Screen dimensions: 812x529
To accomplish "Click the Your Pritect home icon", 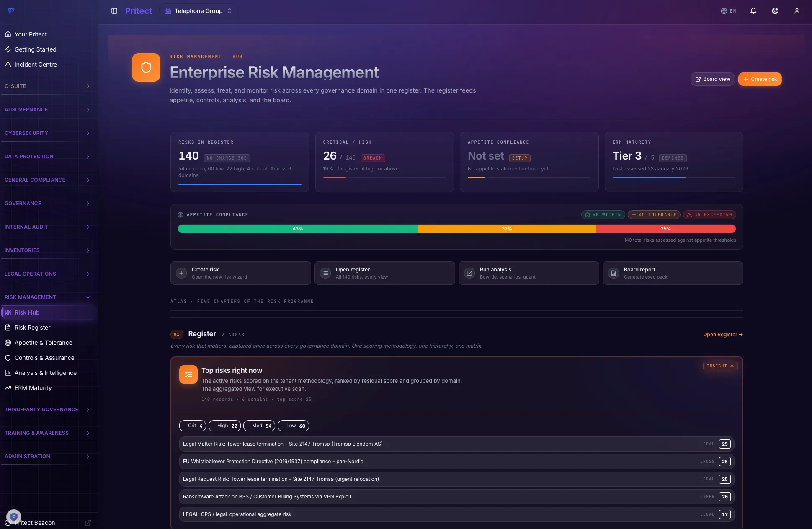I will click(x=8, y=34).
